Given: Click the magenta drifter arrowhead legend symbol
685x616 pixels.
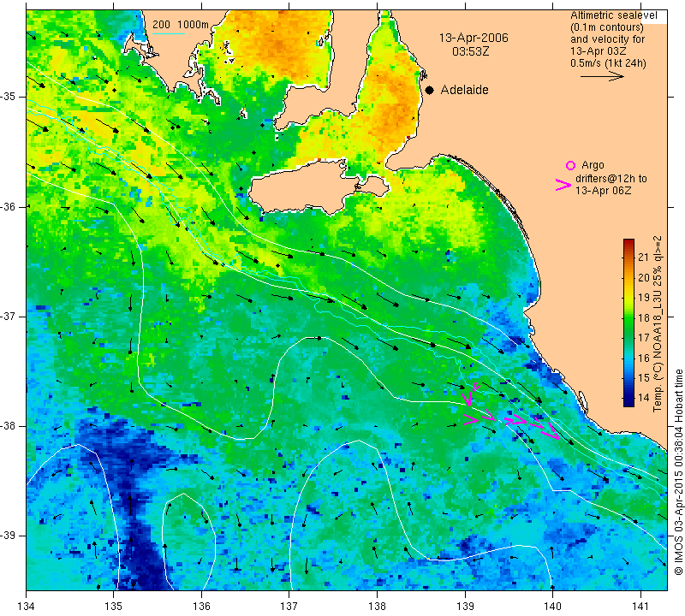Looking at the screenshot, I should click(x=563, y=185).
